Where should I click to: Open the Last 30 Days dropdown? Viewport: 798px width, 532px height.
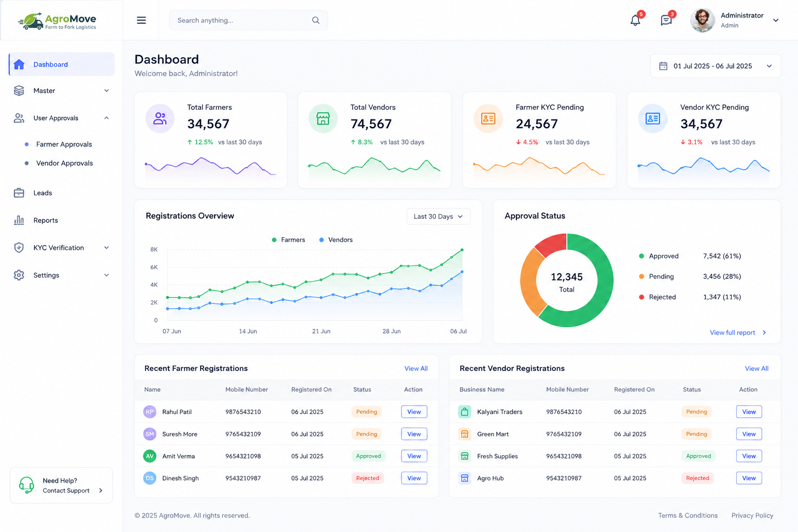(438, 217)
